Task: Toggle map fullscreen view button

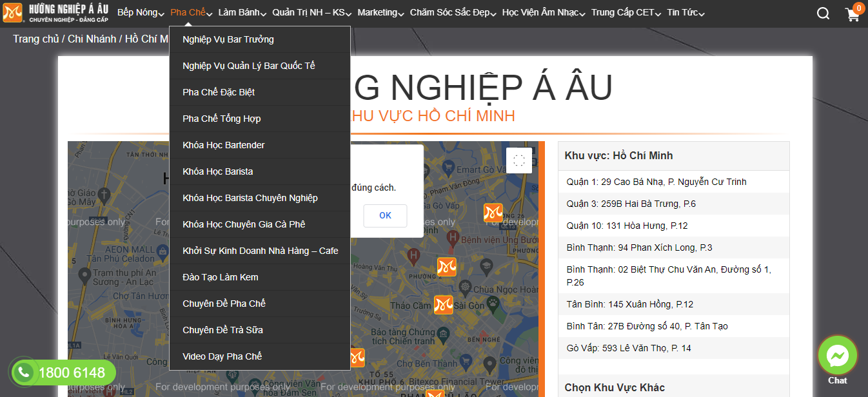Action: (519, 160)
